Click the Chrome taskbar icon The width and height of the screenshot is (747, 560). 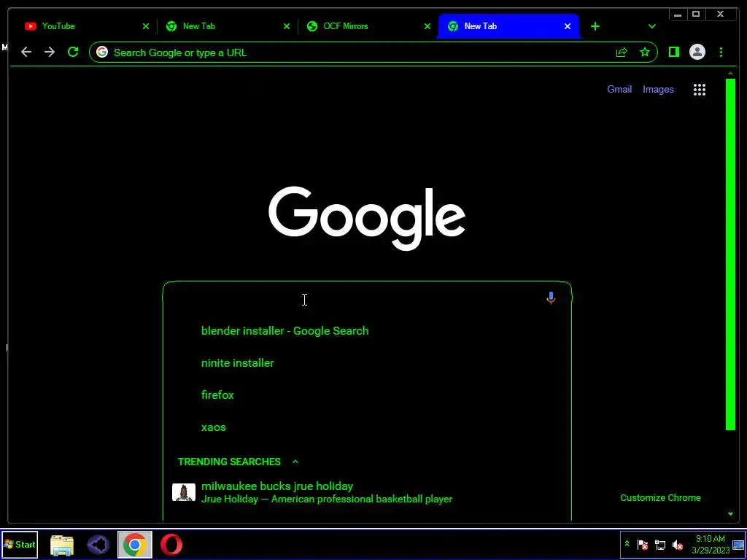[135, 545]
